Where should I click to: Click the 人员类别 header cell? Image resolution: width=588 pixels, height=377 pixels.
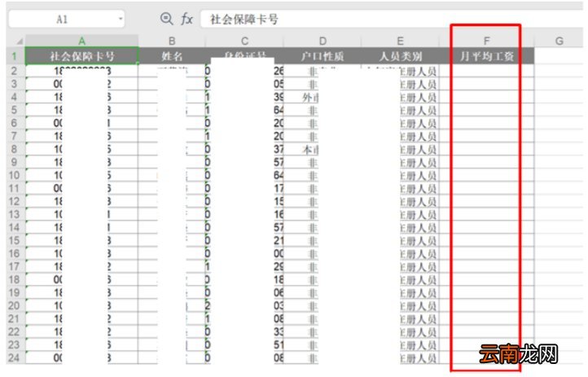point(400,56)
